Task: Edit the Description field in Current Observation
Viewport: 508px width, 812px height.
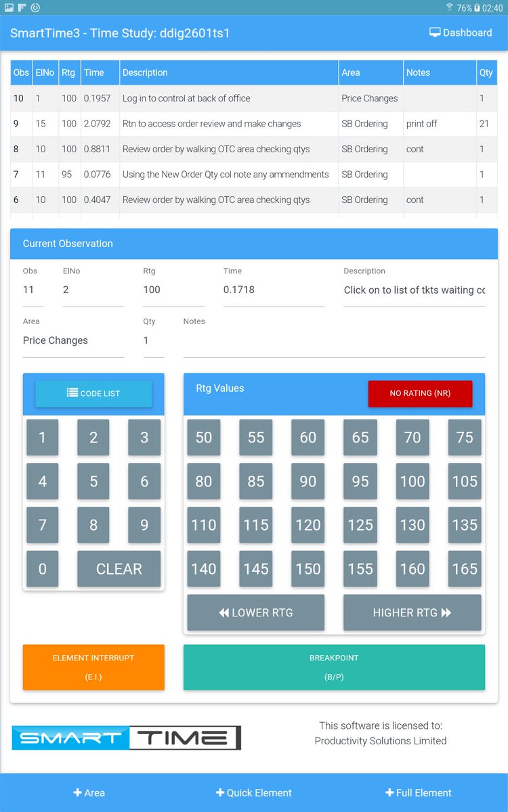Action: 415,290
